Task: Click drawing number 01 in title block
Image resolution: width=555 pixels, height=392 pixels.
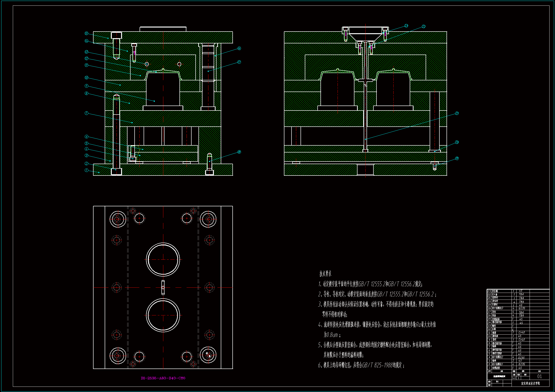Action: 539,376
